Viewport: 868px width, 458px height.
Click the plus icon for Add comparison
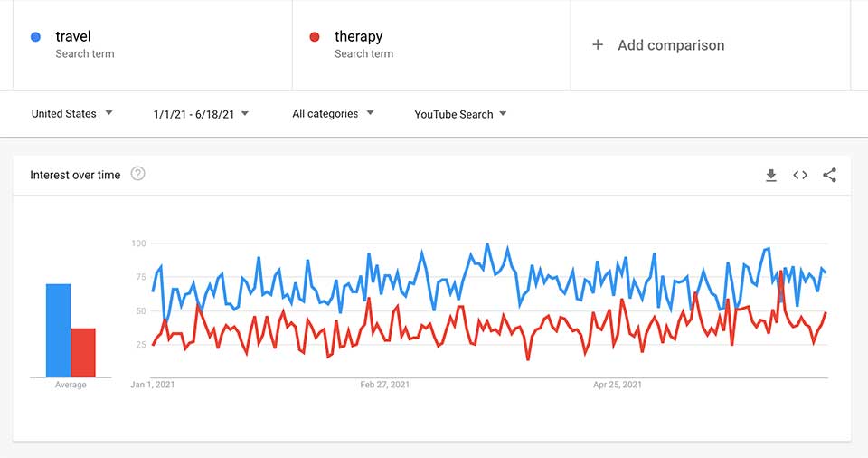[x=598, y=45]
